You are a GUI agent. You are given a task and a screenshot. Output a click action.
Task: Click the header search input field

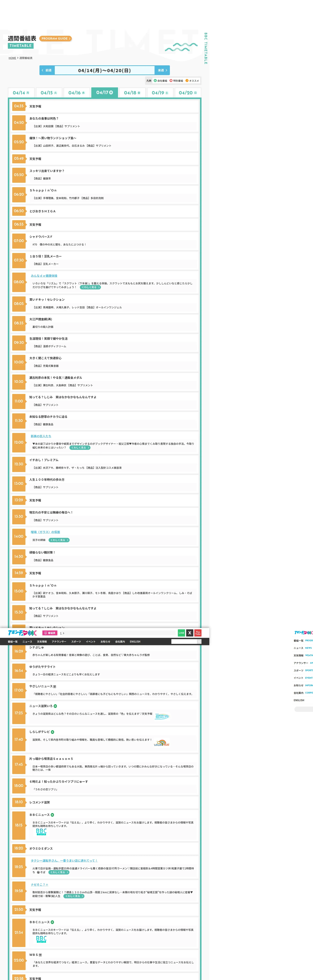[184, 642]
